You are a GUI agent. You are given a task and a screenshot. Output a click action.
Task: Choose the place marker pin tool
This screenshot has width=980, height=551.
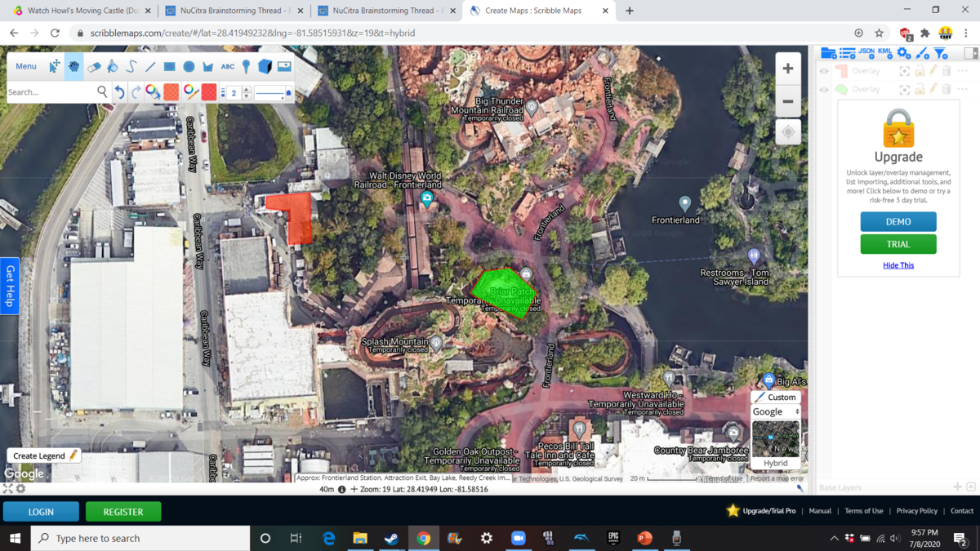[x=246, y=67]
